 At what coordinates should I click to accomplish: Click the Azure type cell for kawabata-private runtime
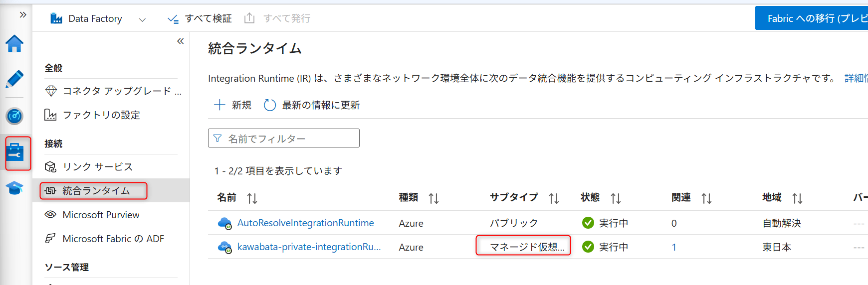pos(411,247)
